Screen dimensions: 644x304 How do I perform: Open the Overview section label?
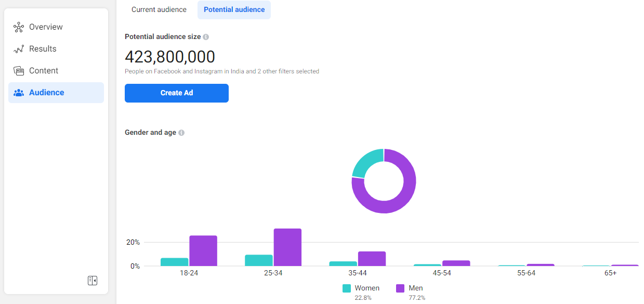coord(46,27)
